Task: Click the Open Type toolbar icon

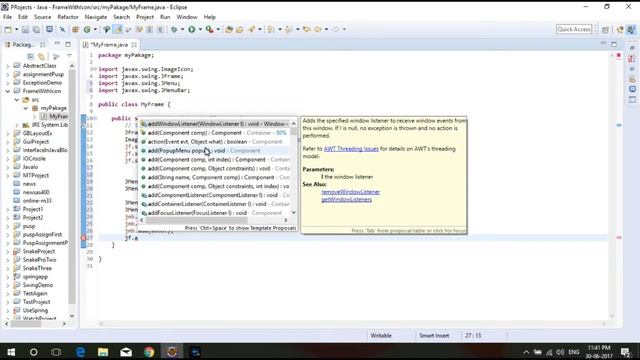Action: 229,29
